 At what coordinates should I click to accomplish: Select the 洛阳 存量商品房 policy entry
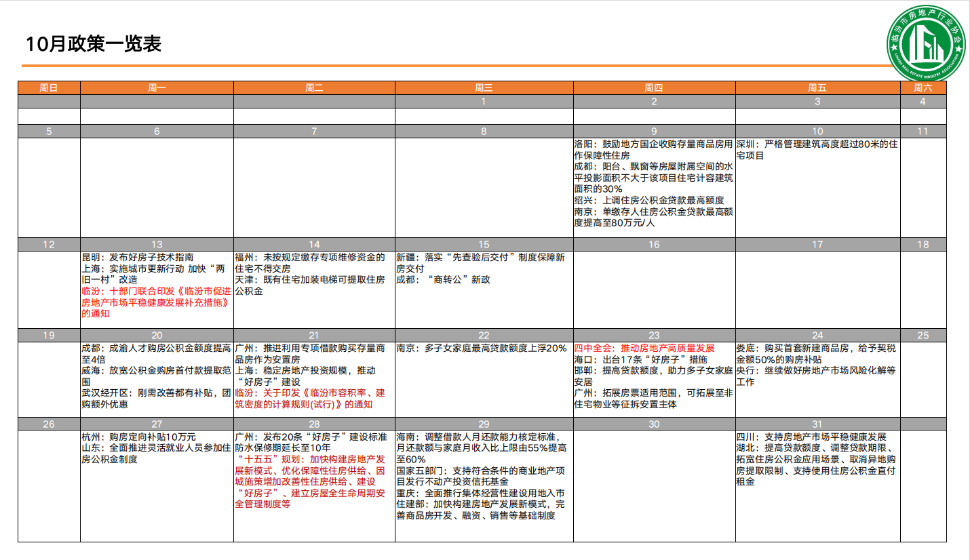coord(653,150)
